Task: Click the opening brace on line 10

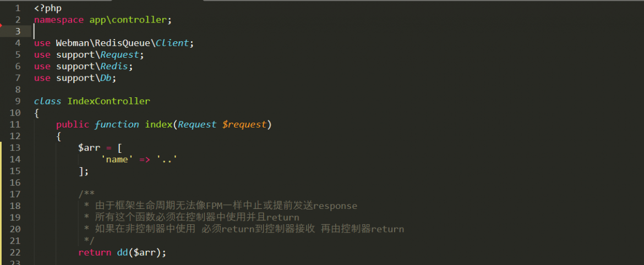Action: click(36, 113)
